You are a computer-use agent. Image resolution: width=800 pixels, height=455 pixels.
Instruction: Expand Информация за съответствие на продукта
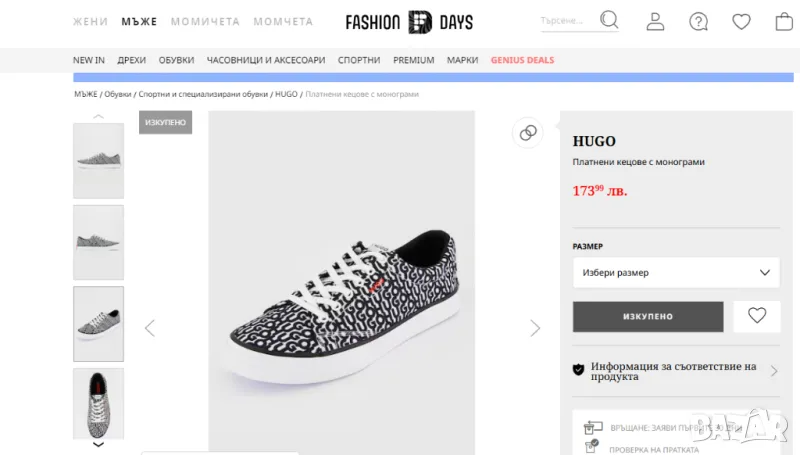coord(676,371)
